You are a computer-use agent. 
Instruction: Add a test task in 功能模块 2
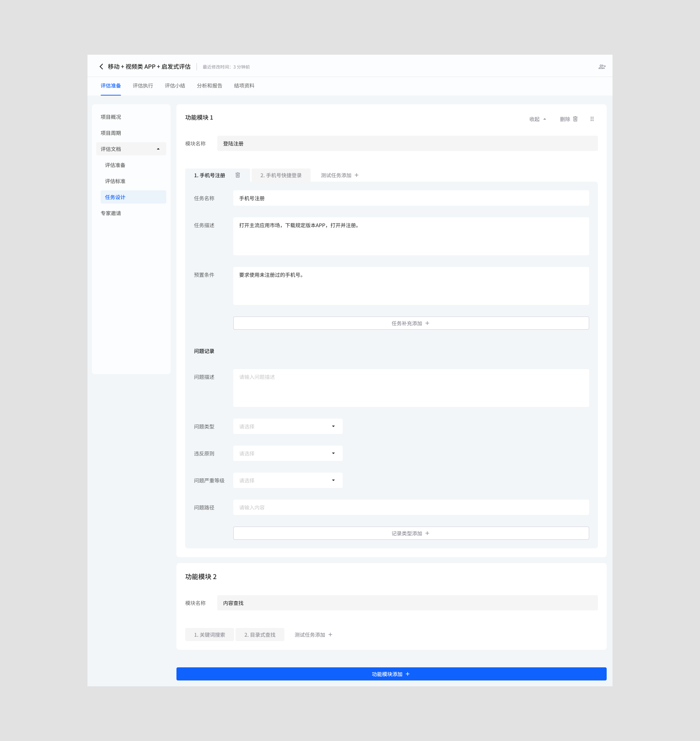pos(314,635)
